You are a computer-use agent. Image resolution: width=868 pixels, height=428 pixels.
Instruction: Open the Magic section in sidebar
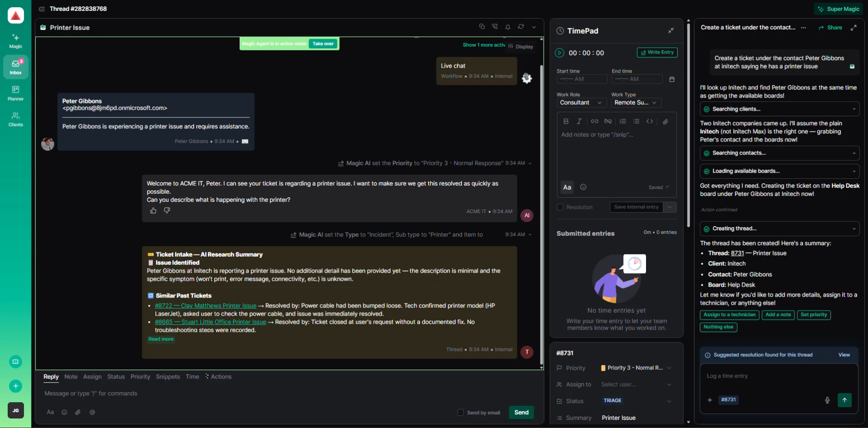click(15, 41)
